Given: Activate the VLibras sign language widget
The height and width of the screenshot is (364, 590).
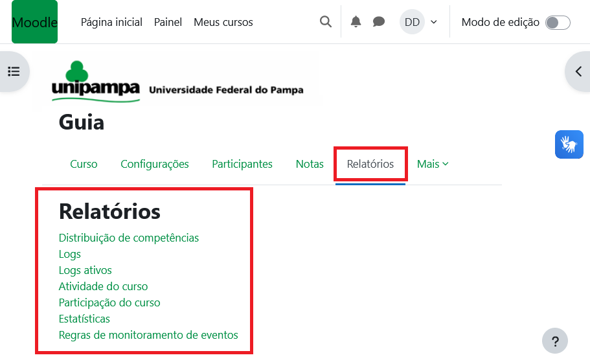Looking at the screenshot, I should [569, 144].
